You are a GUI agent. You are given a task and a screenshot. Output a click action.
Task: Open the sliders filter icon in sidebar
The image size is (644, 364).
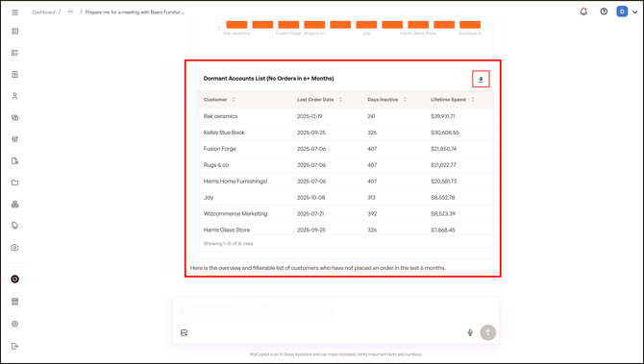point(14,139)
